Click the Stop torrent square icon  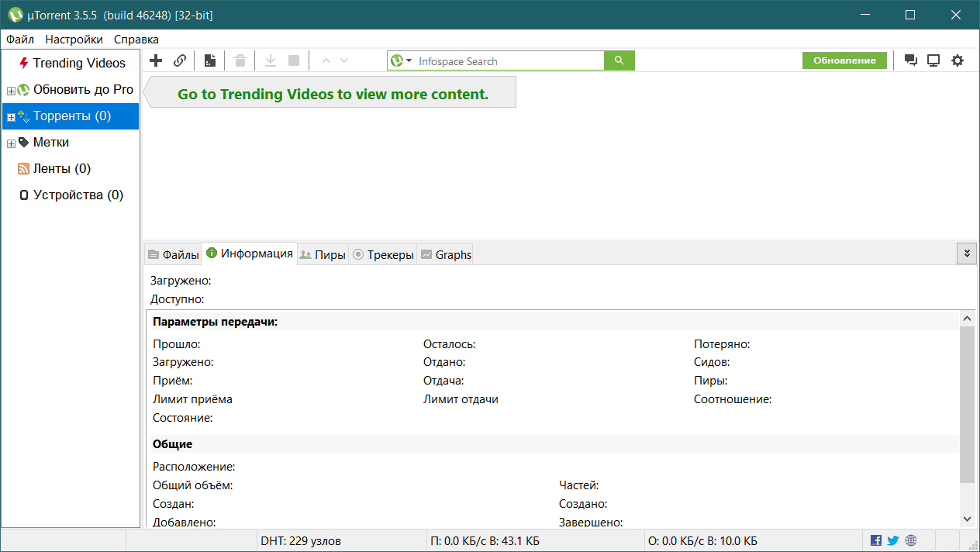pos(294,60)
